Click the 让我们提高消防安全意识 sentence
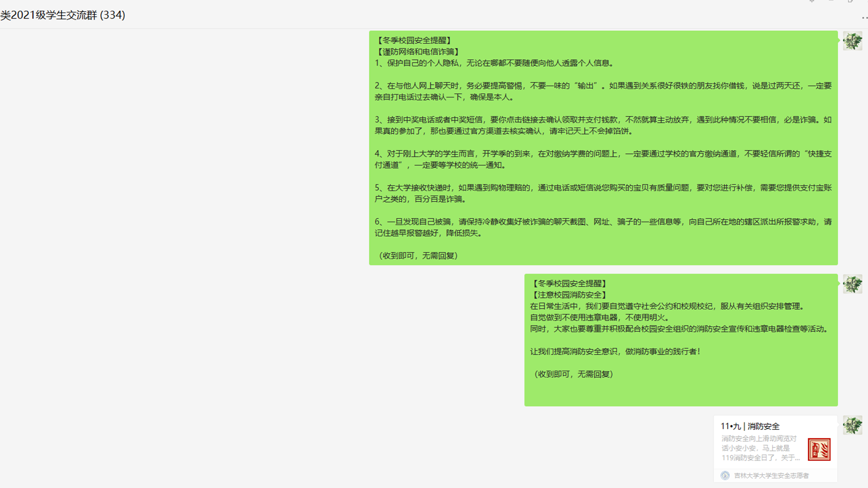The width and height of the screenshot is (868, 488). click(x=616, y=352)
